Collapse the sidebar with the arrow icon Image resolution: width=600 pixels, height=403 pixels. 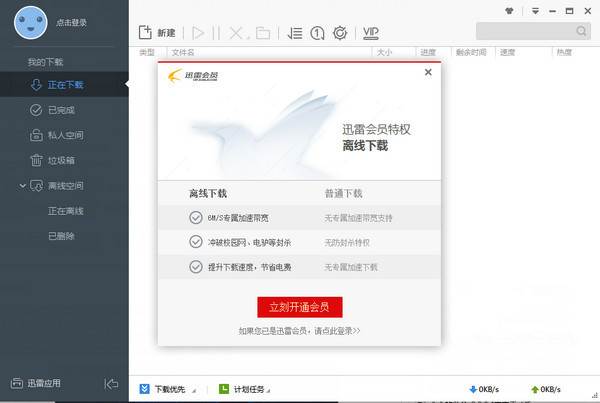pos(112,384)
